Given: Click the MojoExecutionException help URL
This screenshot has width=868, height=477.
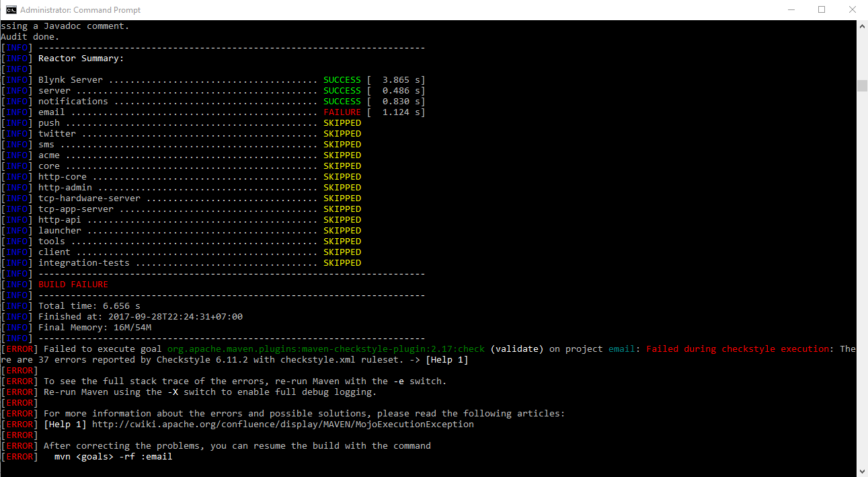Looking at the screenshot, I should (x=283, y=425).
